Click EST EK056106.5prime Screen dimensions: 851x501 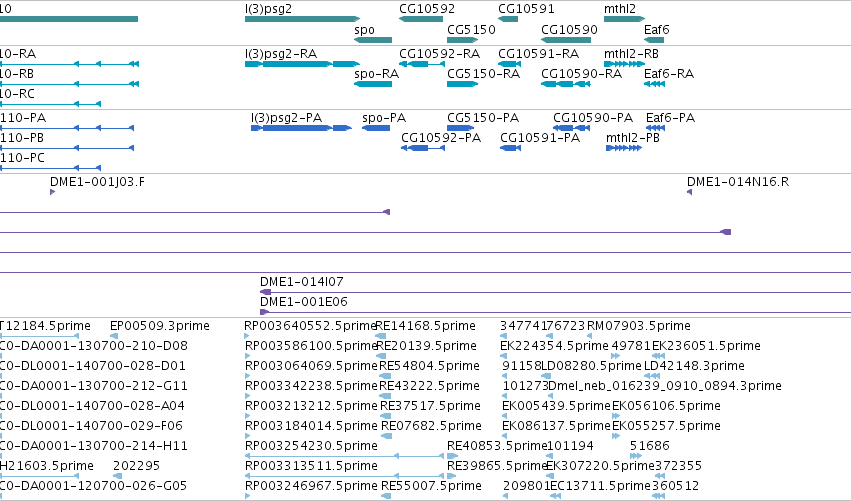pyautogui.click(x=666, y=406)
